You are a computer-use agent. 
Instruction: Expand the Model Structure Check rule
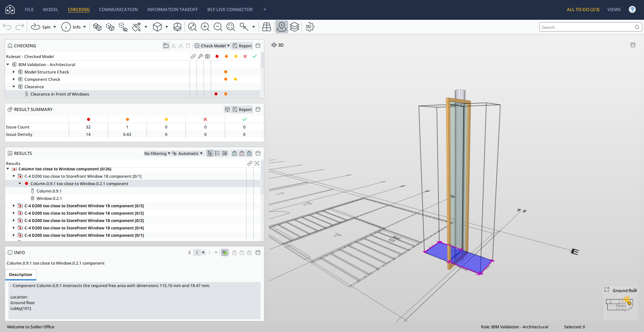14,72
